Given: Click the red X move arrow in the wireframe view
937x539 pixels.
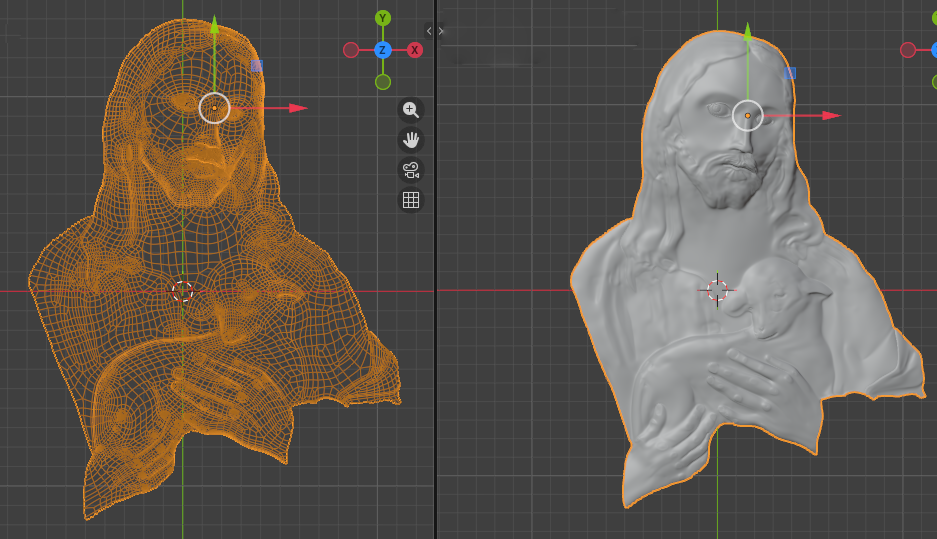Looking at the screenshot, I should pos(298,108).
